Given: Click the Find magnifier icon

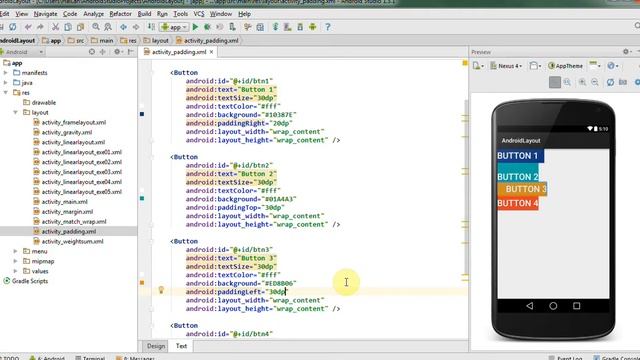Looking at the screenshot, I should click(x=96, y=27).
